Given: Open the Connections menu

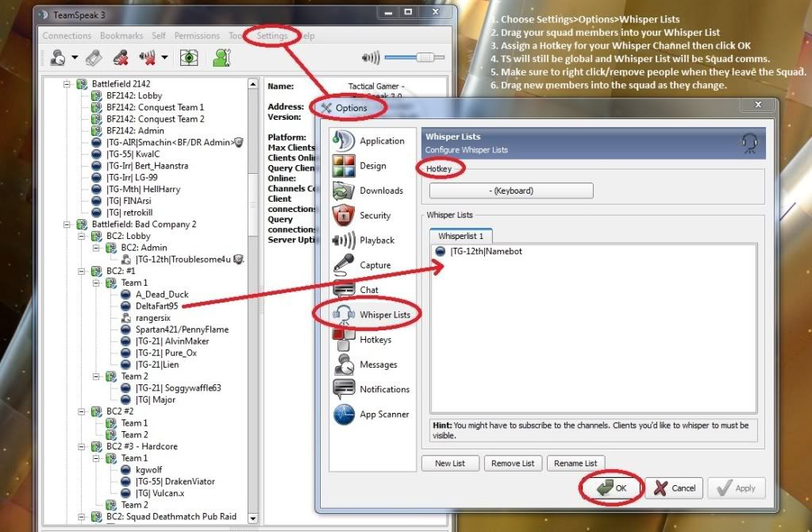Looking at the screenshot, I should click(67, 36).
